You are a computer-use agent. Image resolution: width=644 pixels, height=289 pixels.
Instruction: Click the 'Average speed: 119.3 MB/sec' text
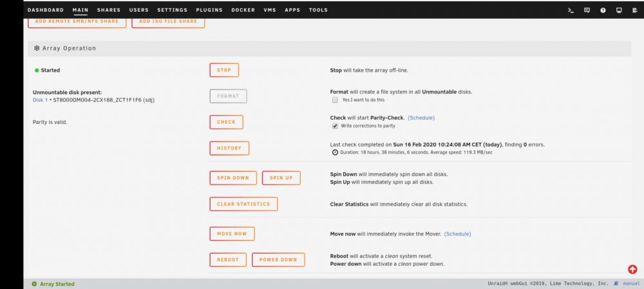(462, 152)
